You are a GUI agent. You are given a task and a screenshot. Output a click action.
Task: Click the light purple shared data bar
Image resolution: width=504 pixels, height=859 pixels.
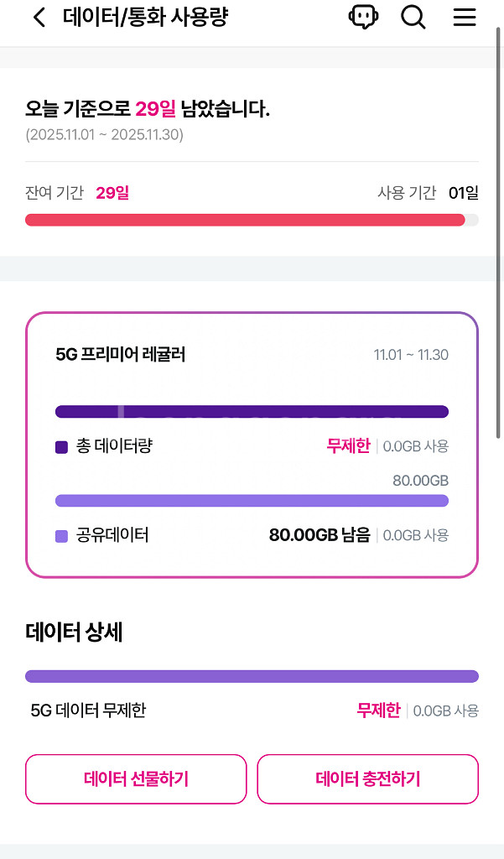252,500
